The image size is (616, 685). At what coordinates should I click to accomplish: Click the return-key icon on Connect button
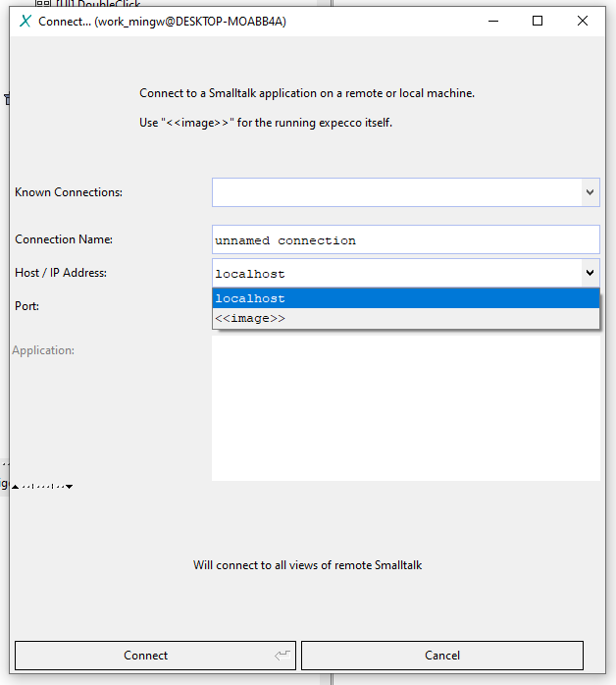pyautogui.click(x=282, y=656)
